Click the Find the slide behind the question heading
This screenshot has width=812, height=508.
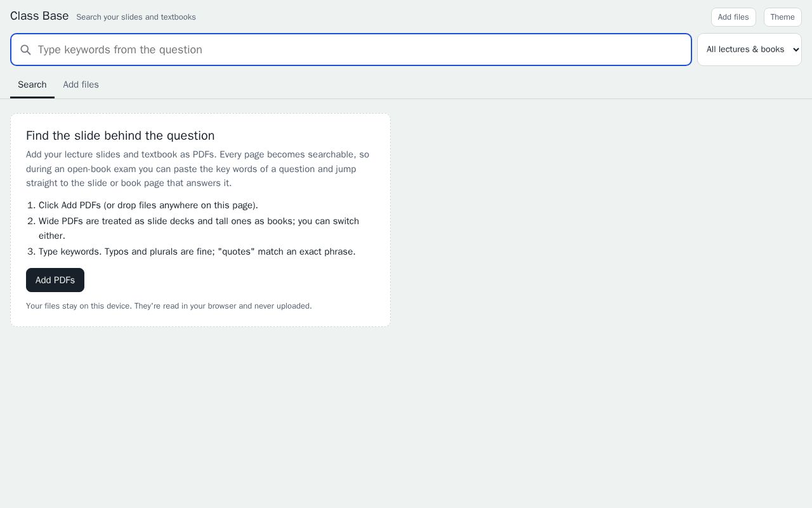coord(120,136)
